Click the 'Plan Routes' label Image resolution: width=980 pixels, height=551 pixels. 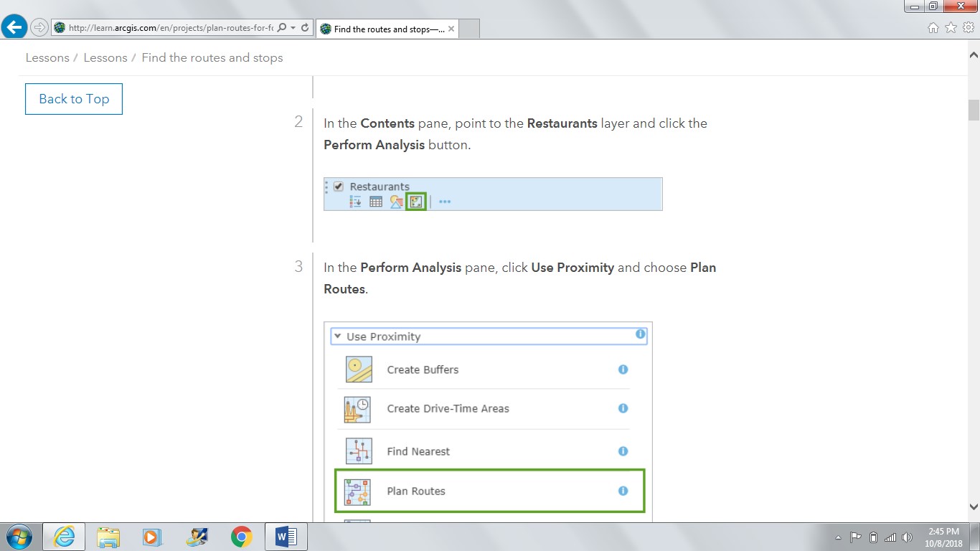(x=416, y=491)
